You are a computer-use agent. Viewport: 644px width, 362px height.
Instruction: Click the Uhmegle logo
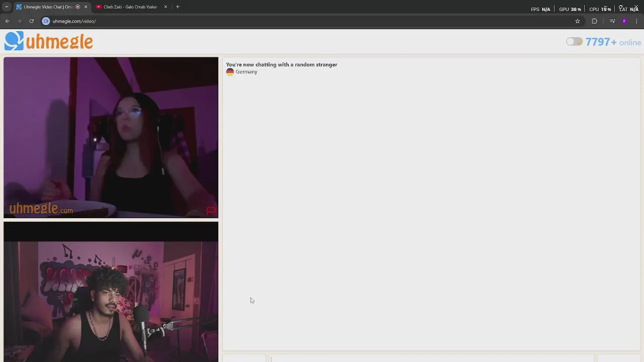click(49, 41)
